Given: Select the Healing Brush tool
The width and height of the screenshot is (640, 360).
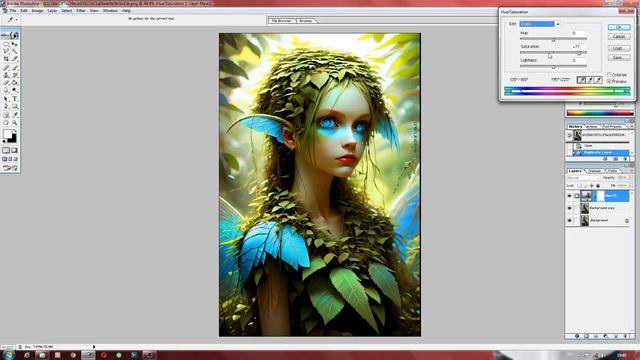Looking at the screenshot, I should [6, 68].
